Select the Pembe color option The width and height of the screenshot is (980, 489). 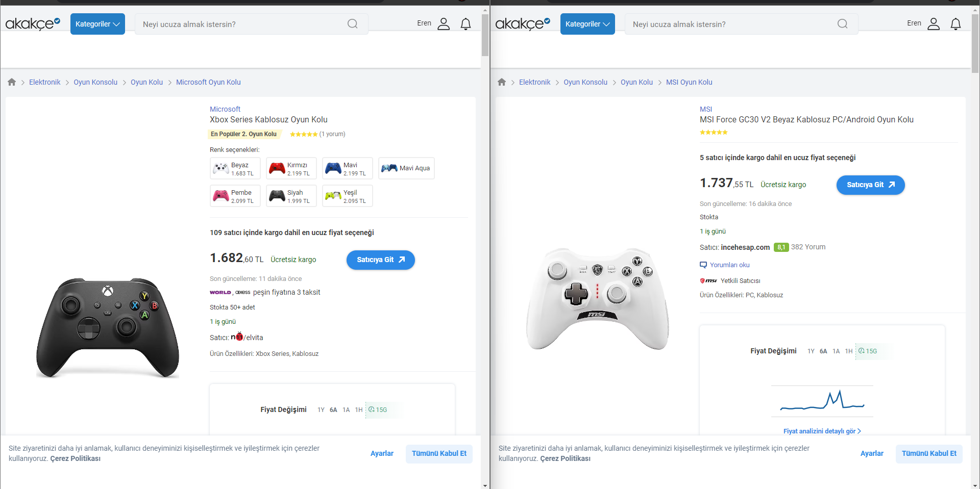pyautogui.click(x=235, y=196)
